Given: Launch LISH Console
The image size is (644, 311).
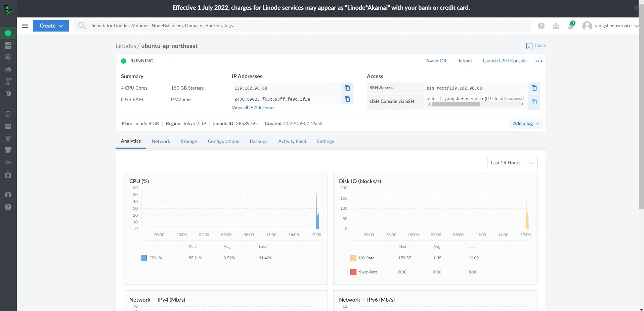Looking at the screenshot, I should tap(505, 61).
